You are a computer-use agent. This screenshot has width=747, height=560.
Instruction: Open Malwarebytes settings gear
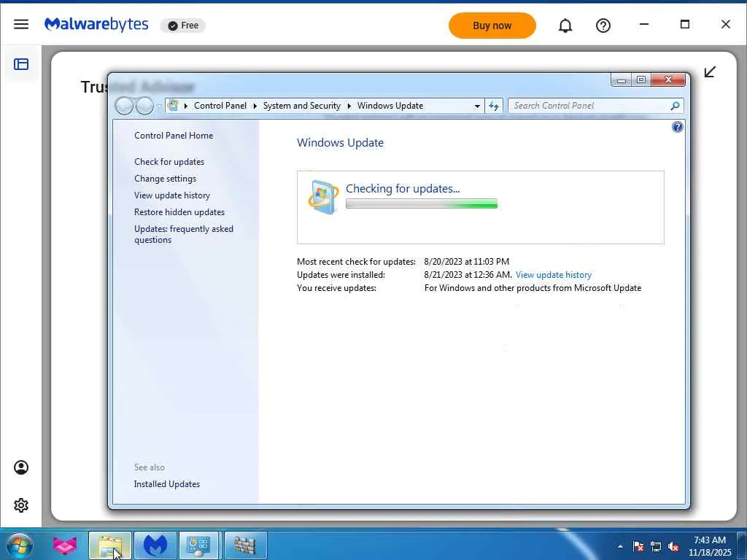tap(21, 505)
